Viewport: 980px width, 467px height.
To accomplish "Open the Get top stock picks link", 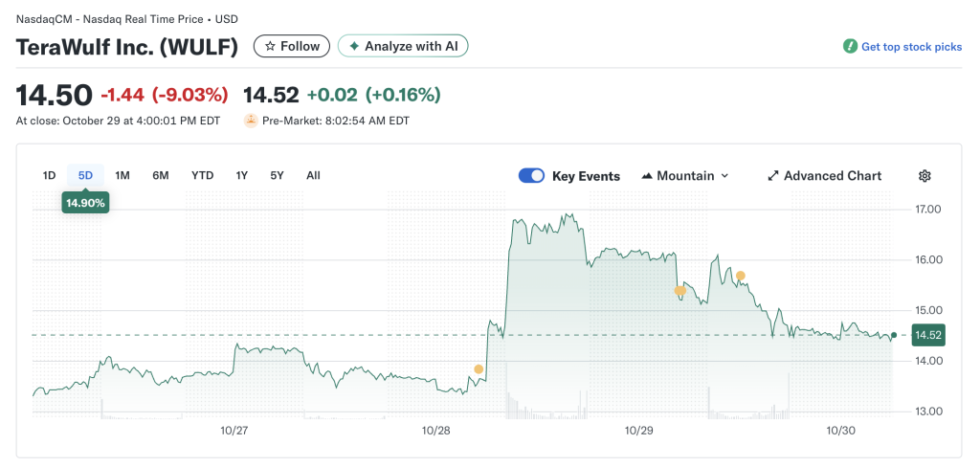I will click(x=911, y=46).
